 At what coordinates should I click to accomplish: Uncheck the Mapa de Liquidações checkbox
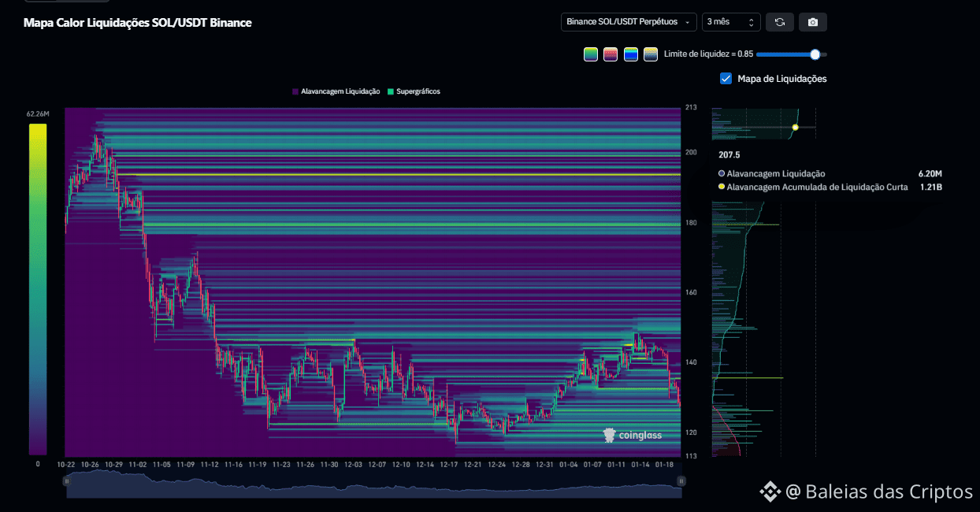pos(726,79)
